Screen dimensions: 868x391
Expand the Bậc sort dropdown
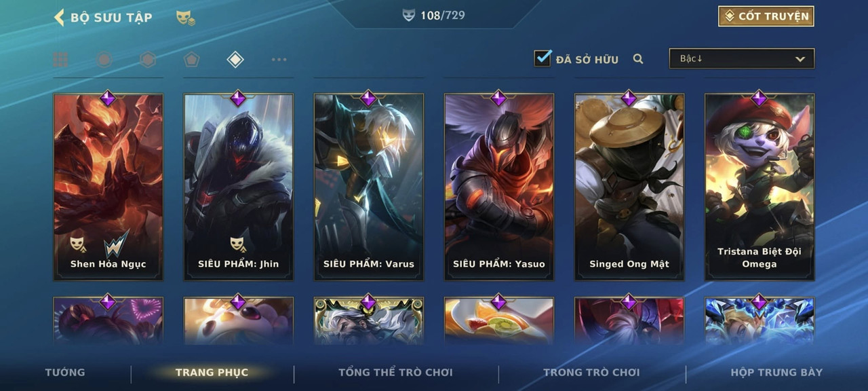(x=742, y=58)
